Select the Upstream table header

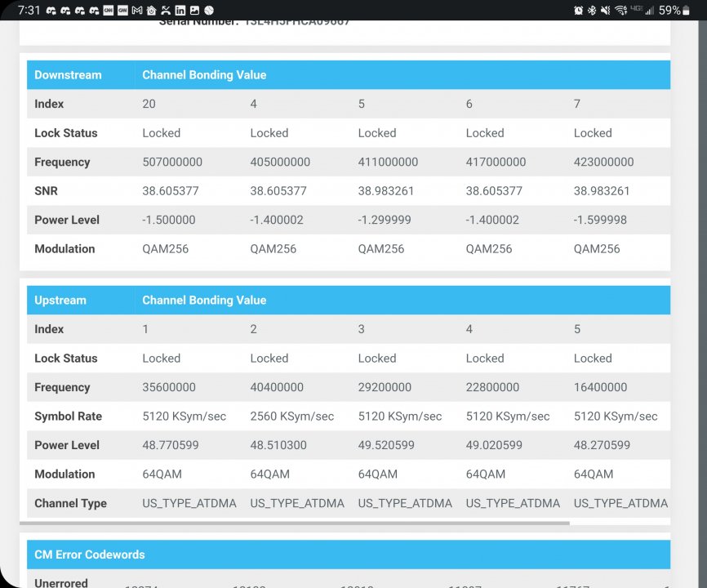click(60, 301)
